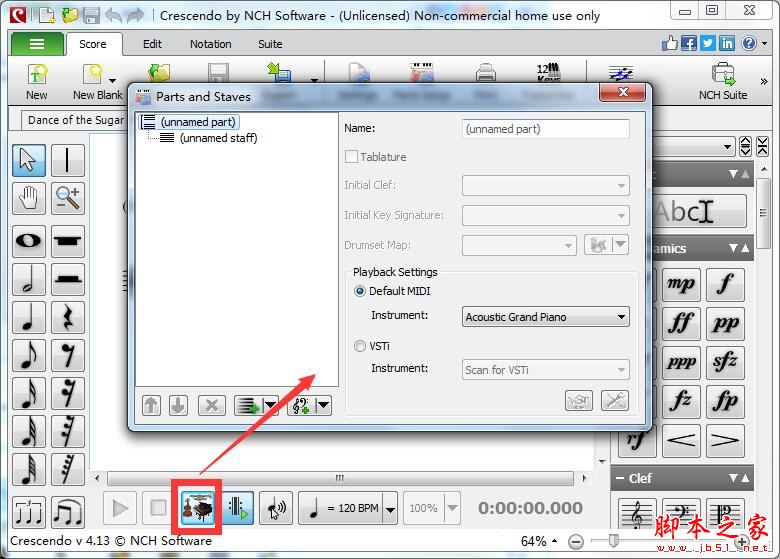Move selected part down
The height and width of the screenshot is (559, 780).
pos(179,405)
